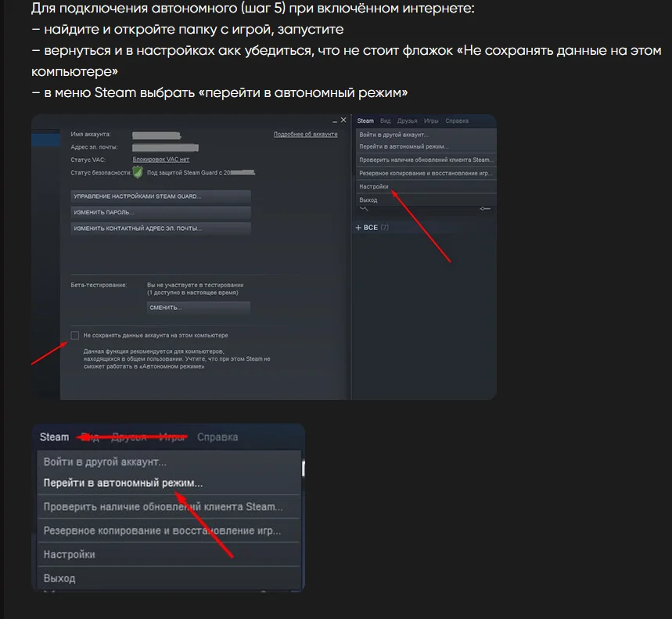Close the account settings window
This screenshot has width=672, height=619.
[343, 121]
